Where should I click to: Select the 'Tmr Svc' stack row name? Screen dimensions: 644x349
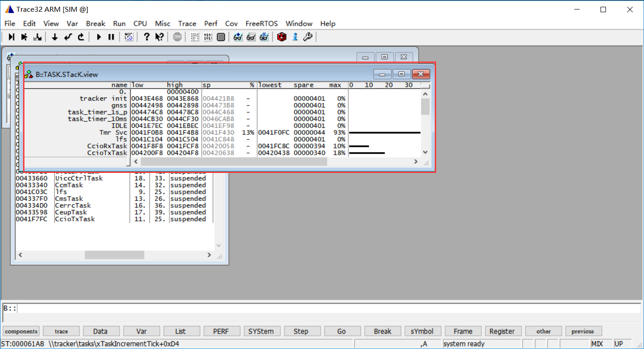click(113, 133)
